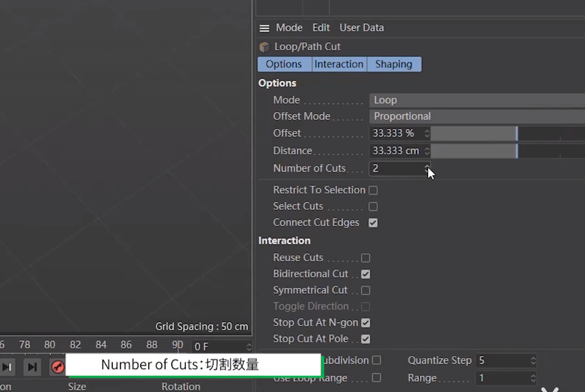Click the Loop/Path Cut tool icon
The height and width of the screenshot is (392, 585).
pos(264,47)
